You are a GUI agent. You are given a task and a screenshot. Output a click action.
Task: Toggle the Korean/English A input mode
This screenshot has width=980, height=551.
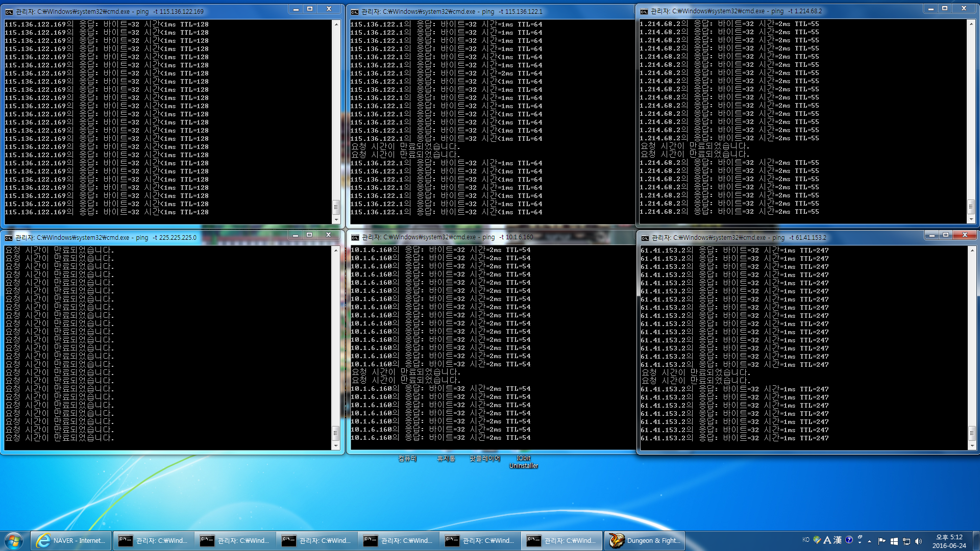[827, 540]
